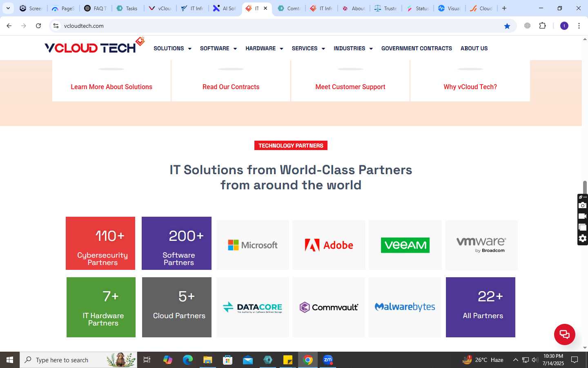Viewport: 588px width, 368px height.
Task: Open the 200+ Software Partners tile
Action: [x=176, y=243]
